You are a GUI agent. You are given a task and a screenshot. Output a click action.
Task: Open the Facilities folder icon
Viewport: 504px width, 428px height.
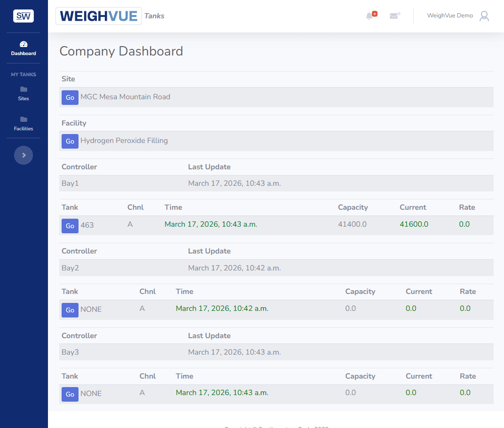(x=24, y=120)
